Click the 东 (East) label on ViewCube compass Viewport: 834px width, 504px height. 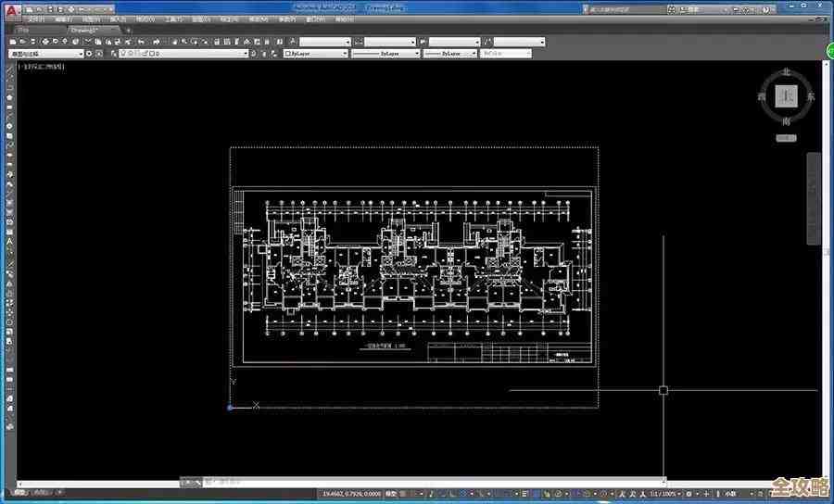point(811,96)
